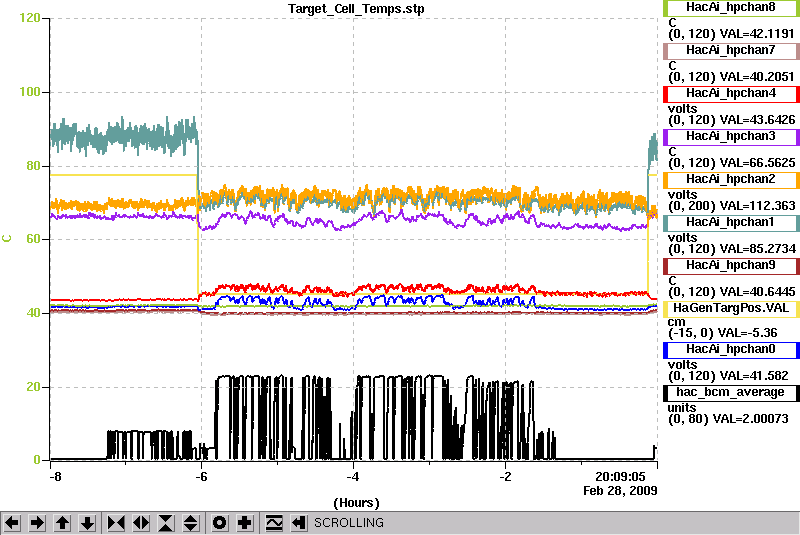Click the Feb 28, 2009 date label

click(x=620, y=491)
